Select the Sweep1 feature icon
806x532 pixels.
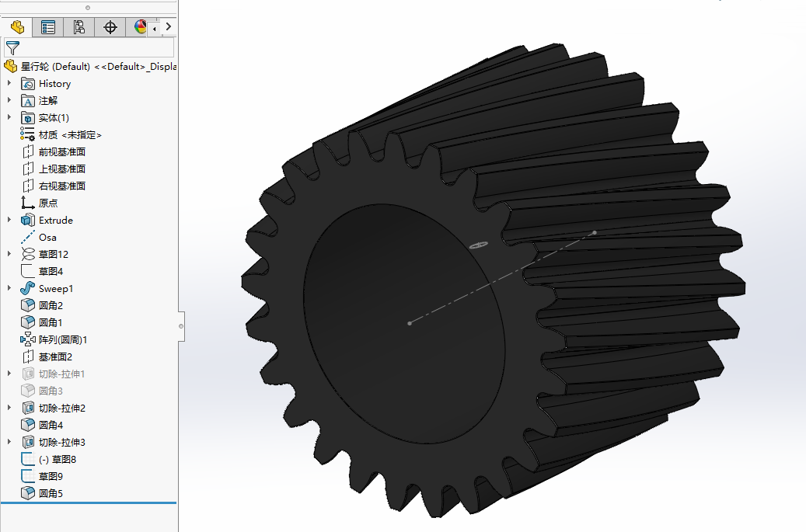click(28, 289)
